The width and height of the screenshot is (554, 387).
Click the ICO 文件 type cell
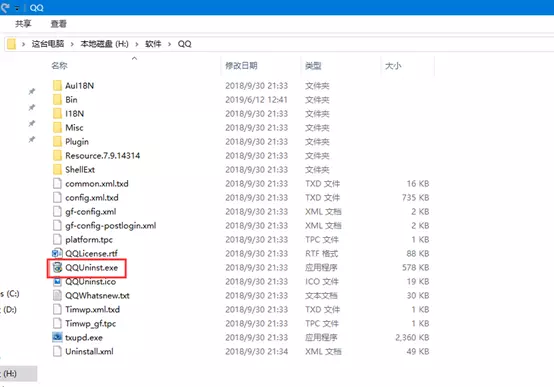(x=322, y=282)
